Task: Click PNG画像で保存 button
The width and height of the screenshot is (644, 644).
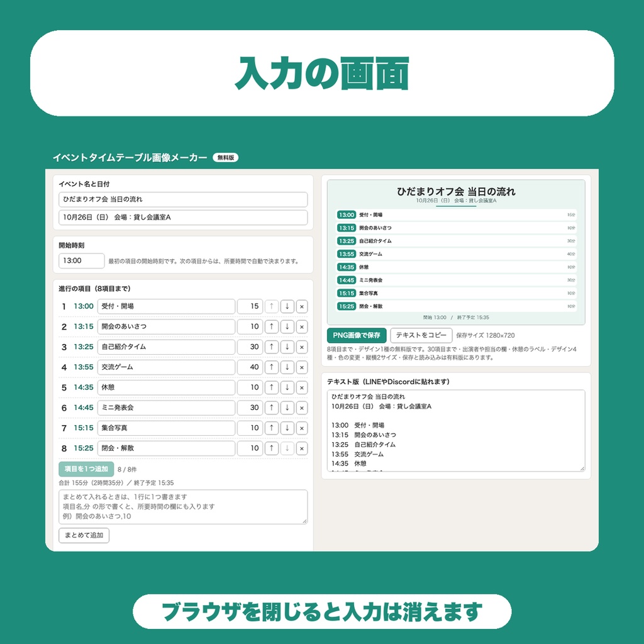Action: pos(357,335)
